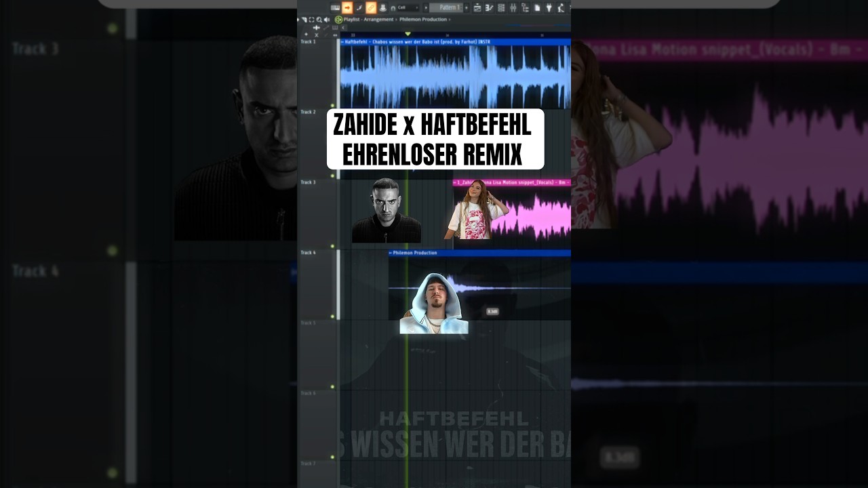
Task: Open the plugin picker plug icon
Action: (549, 7)
